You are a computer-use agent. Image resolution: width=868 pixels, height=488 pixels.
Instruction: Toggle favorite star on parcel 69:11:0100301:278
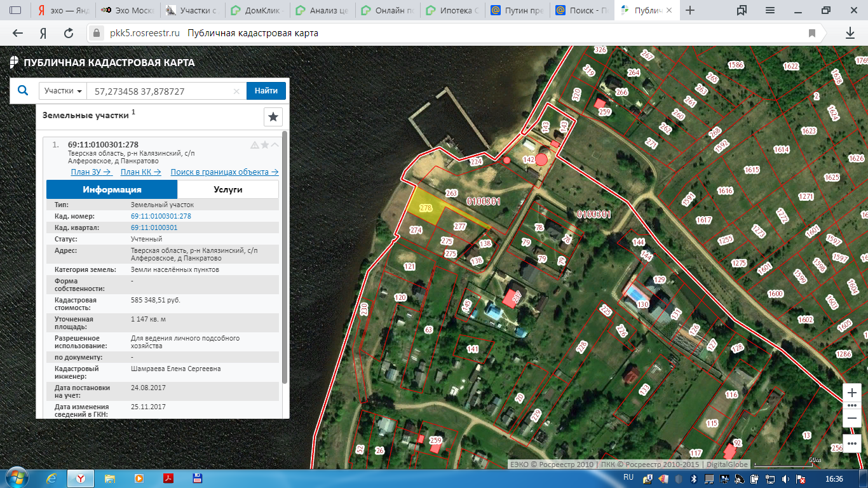[265, 145]
